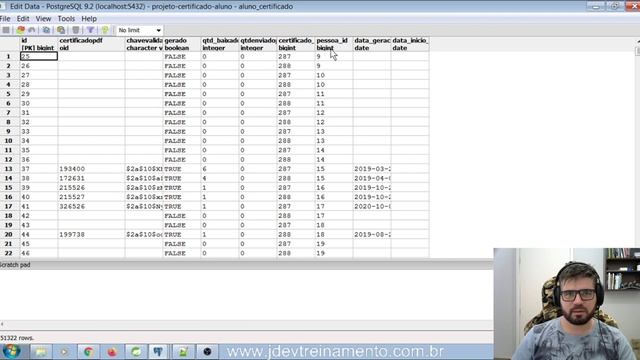This screenshot has height=360, width=640.
Task: Click the Undo arrow toolbar icon
Action: (32, 30)
